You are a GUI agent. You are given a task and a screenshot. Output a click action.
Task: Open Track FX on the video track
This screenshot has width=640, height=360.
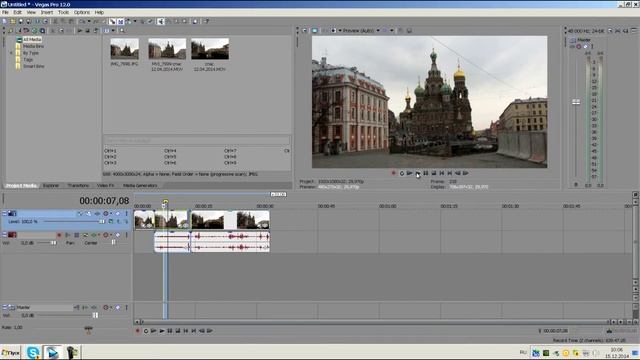coord(98,213)
